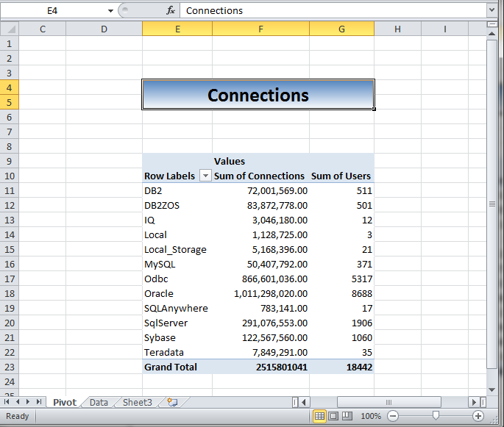Go to first sheet navigation arrow
504x427 pixels.
click(7, 401)
